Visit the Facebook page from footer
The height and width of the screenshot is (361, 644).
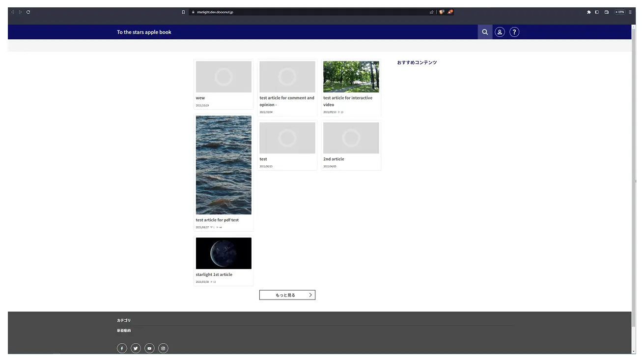(x=122, y=348)
